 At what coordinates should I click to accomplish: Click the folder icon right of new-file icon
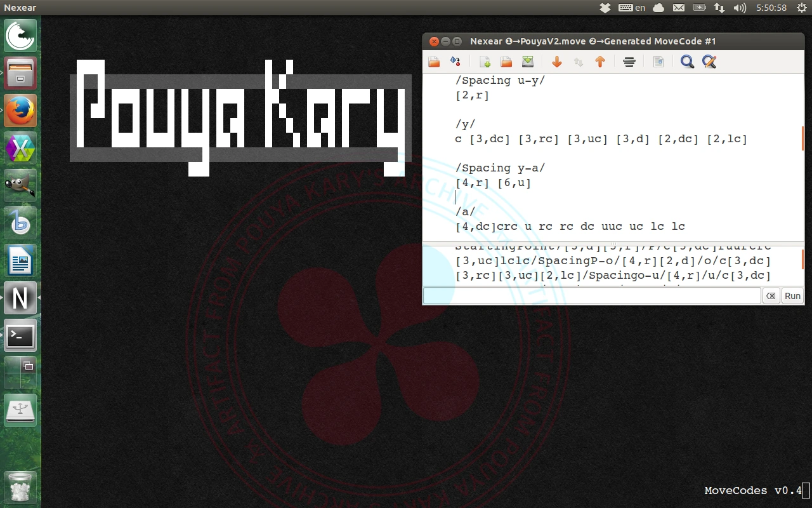coord(506,62)
